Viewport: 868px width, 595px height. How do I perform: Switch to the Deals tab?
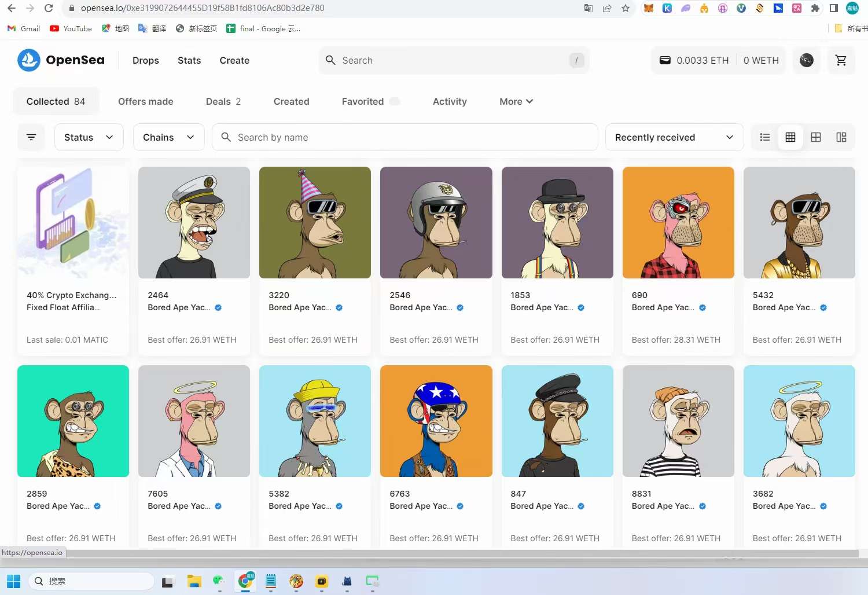(223, 101)
